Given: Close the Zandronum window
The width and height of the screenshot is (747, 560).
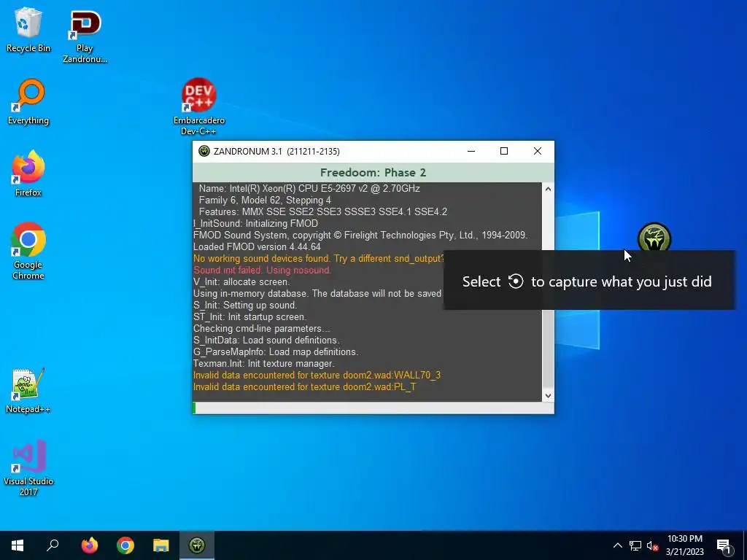Looking at the screenshot, I should 538,152.
